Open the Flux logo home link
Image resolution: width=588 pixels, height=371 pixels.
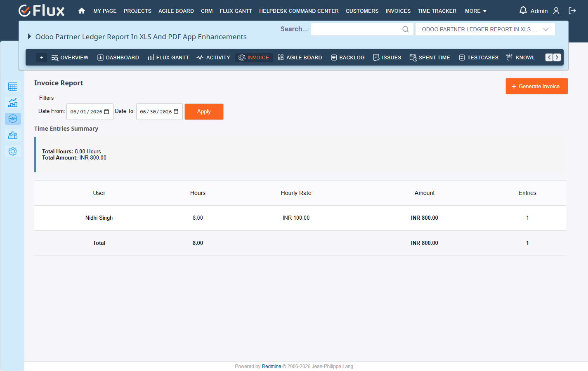pos(42,11)
